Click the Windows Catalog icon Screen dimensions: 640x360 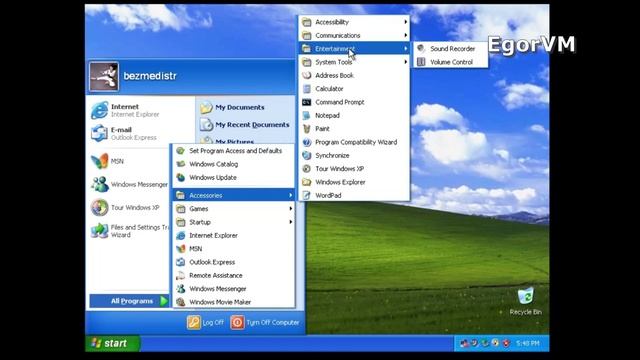click(180, 164)
